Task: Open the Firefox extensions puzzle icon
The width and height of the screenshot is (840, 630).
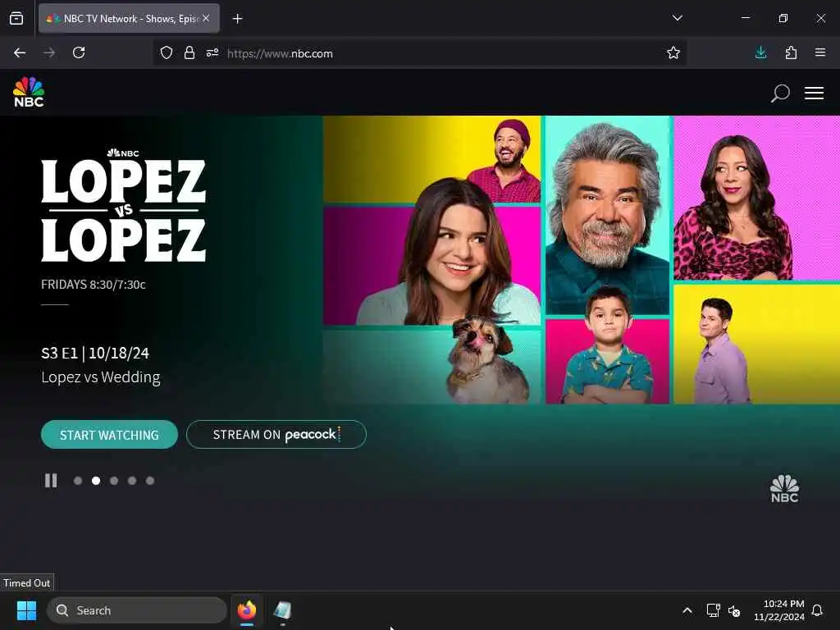Action: [791, 52]
